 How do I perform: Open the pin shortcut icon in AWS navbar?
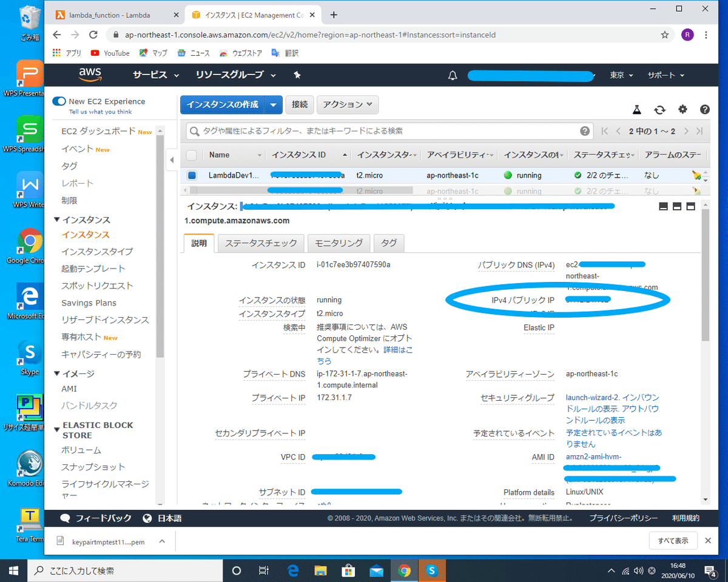point(297,75)
